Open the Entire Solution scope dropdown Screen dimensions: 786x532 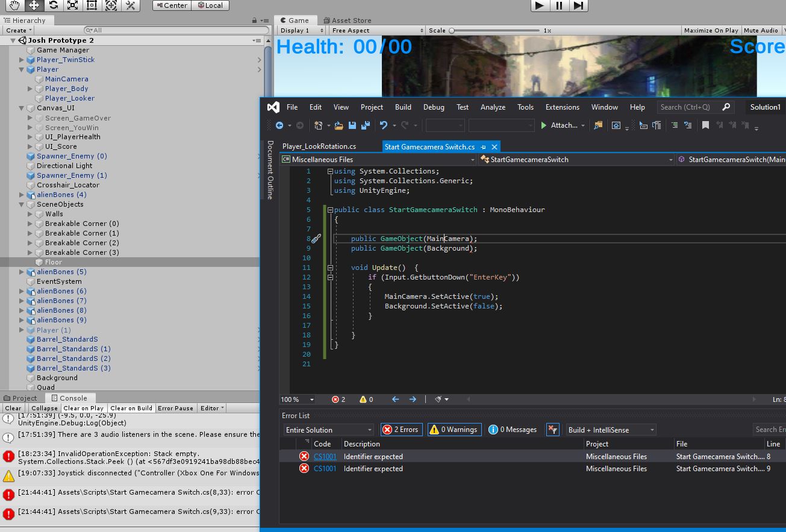pos(329,430)
